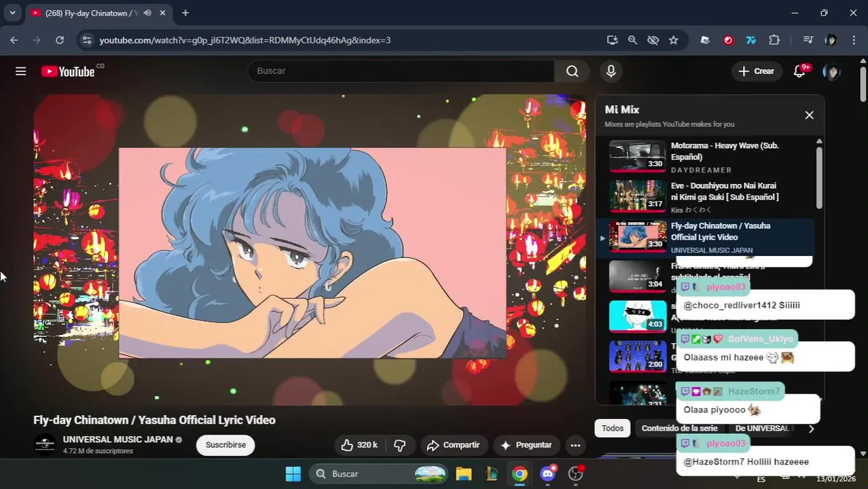Play Motorama - Heavy Wave from the mix
The image size is (868, 489).
click(x=705, y=156)
